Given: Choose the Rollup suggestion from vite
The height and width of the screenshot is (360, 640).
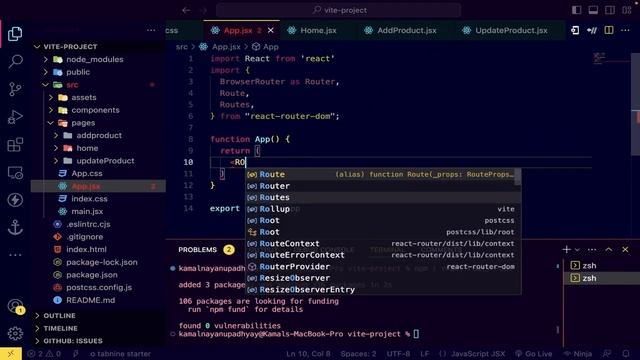Looking at the screenshot, I should [x=383, y=209].
